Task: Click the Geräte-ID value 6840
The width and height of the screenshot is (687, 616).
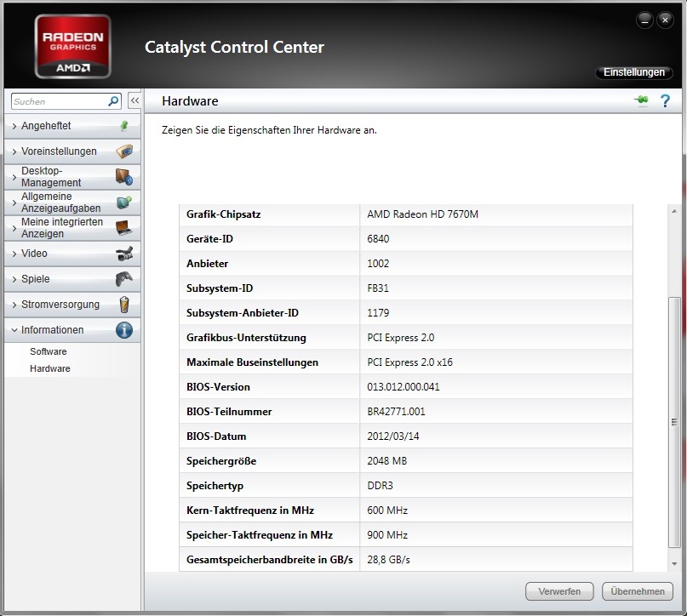Action: (378, 239)
